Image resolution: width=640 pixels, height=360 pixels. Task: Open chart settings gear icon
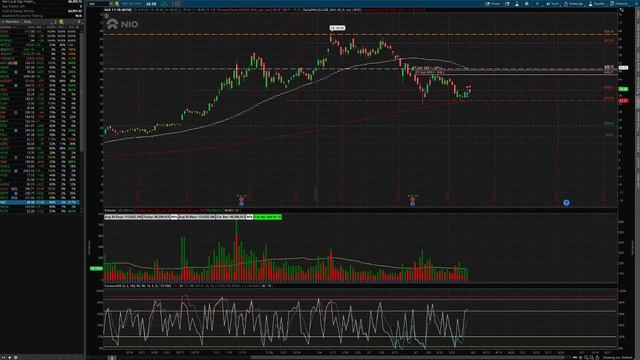pos(538,4)
